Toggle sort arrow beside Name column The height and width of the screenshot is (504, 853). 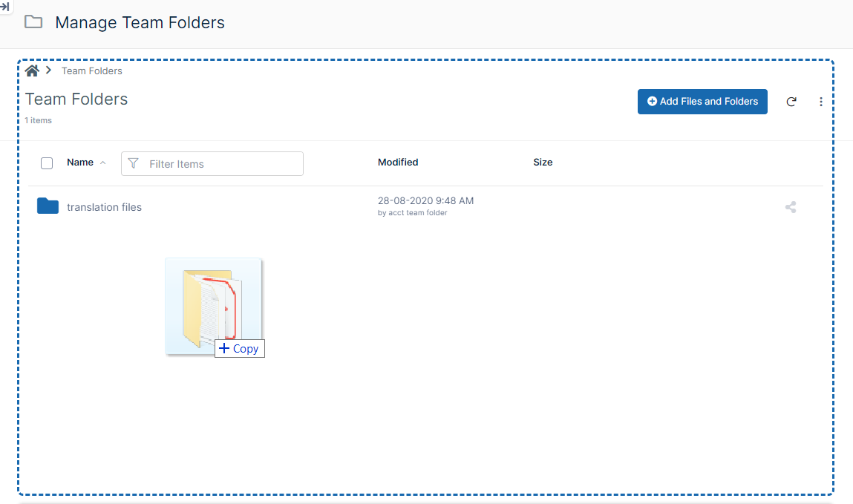click(x=102, y=163)
